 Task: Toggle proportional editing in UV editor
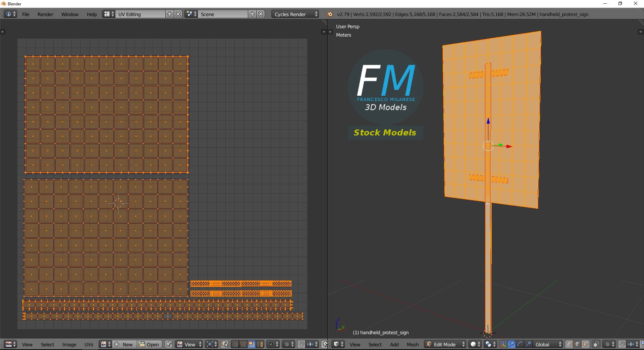[x=288, y=344]
